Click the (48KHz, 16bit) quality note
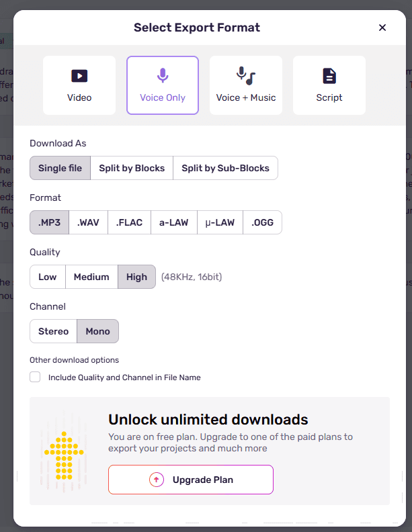Viewport: 412px width, 532px height. [x=192, y=277]
